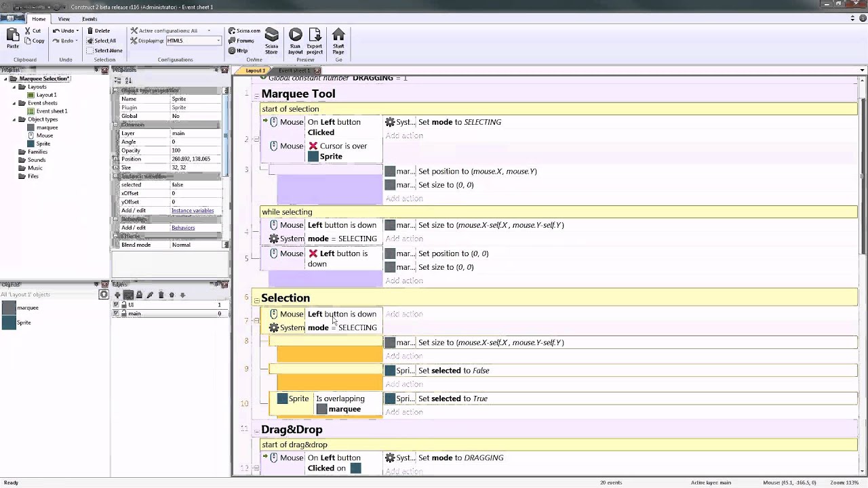This screenshot has height=488, width=868.
Task: Toggle visibility checkbox of the main layer
Action: tap(116, 313)
